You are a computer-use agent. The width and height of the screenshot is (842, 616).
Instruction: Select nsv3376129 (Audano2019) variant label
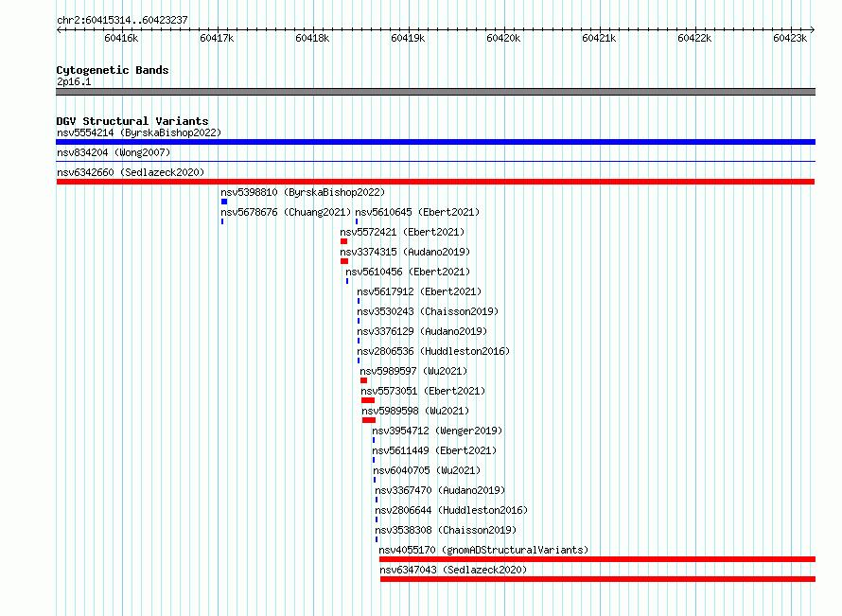[x=422, y=331]
